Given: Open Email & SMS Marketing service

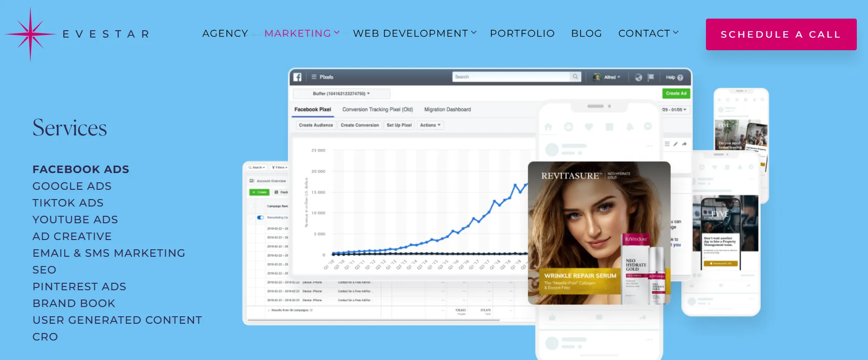Looking at the screenshot, I should (x=109, y=253).
